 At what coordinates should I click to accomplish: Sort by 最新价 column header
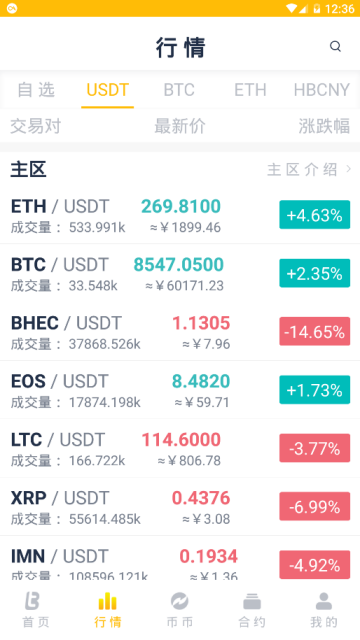click(180, 126)
